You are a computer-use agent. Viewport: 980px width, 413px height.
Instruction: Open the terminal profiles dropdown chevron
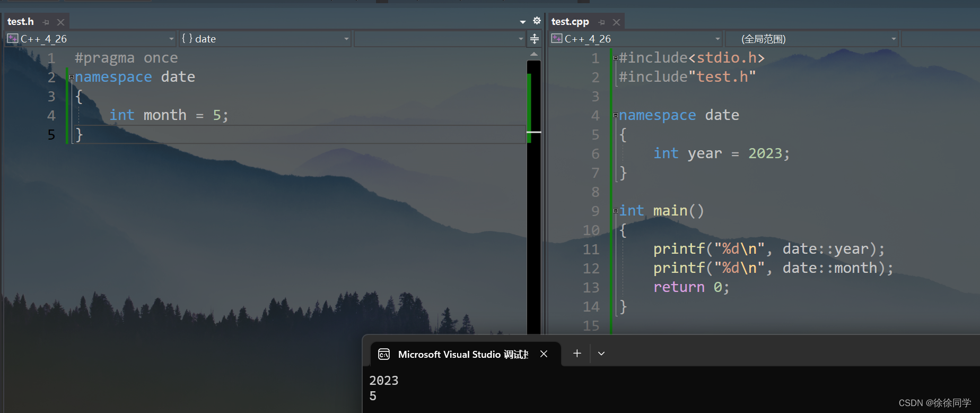[601, 354]
